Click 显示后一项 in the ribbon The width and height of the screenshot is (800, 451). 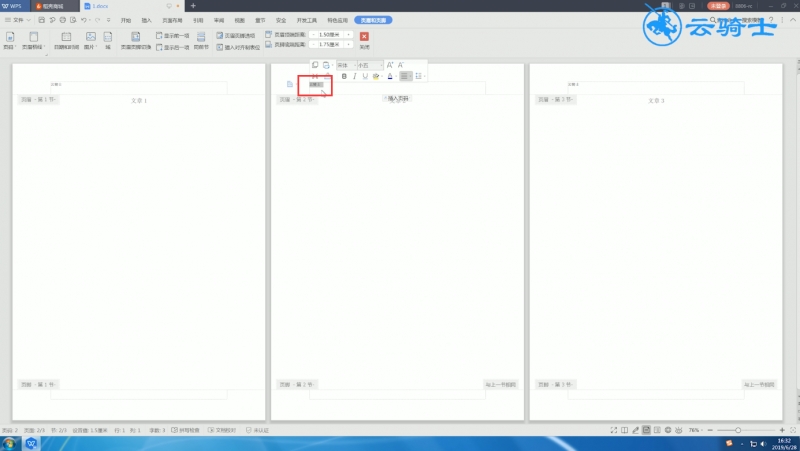point(172,47)
